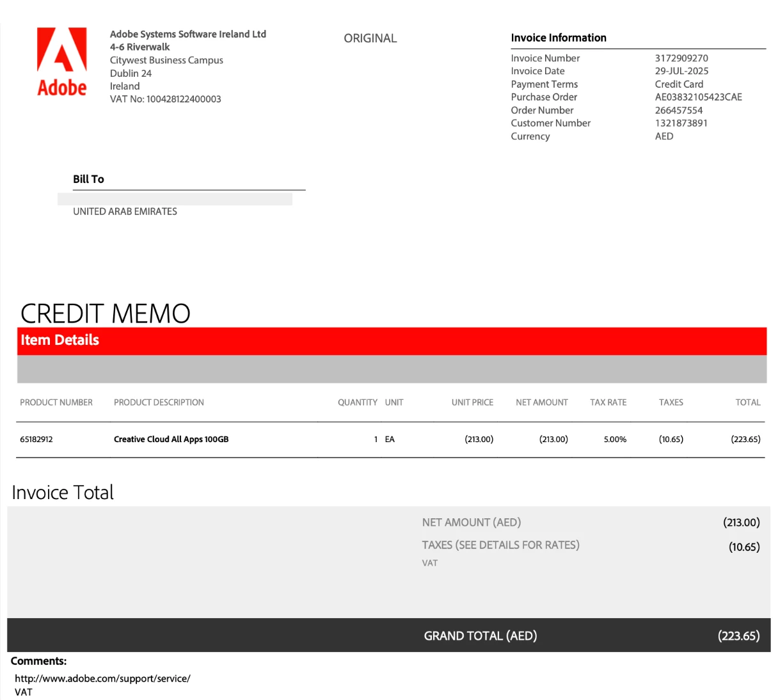Select order number 266457554
This screenshot has height=700, width=778.
678,110
